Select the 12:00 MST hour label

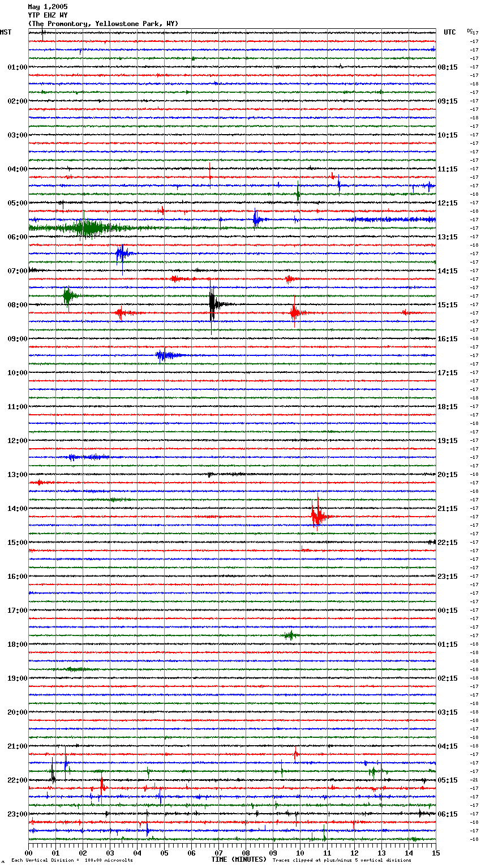(18, 441)
